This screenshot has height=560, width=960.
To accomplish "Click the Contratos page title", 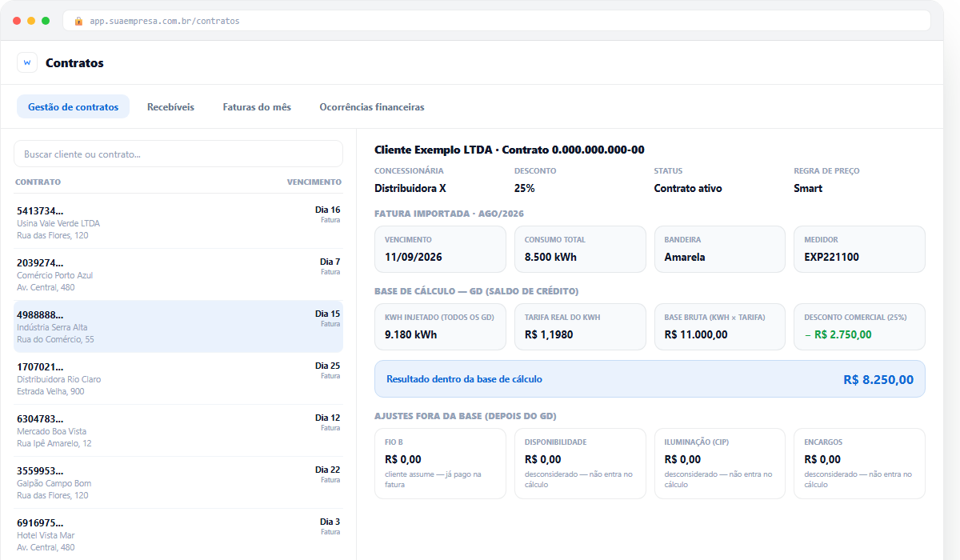I will 74,62.
